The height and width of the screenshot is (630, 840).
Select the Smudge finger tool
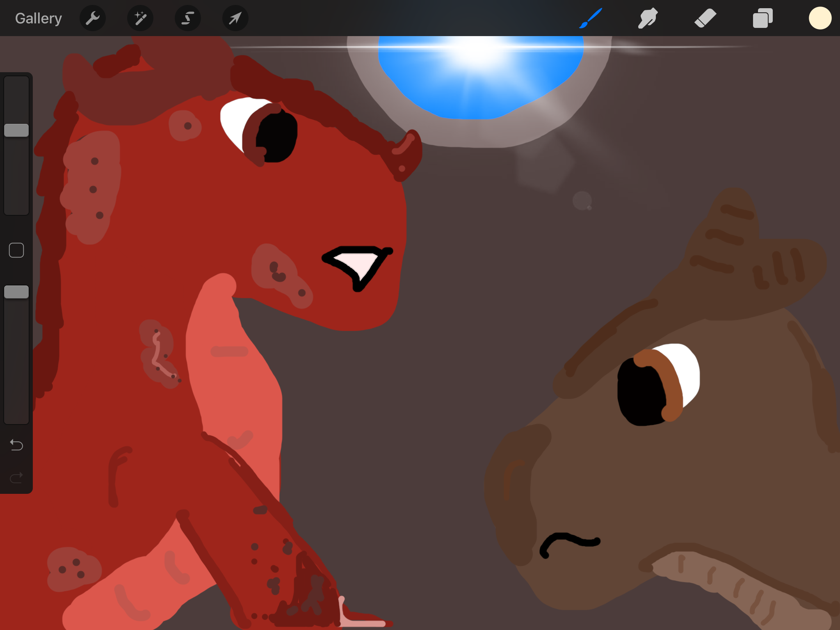click(648, 18)
